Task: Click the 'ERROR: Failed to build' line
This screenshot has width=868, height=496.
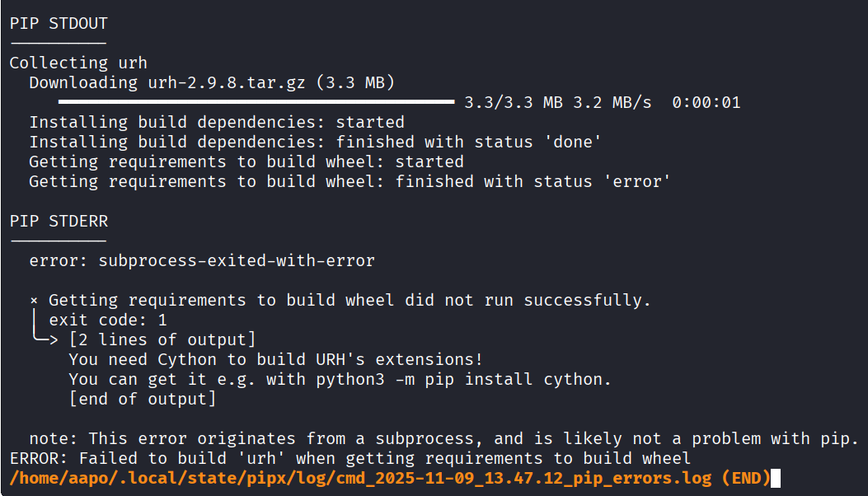Action: 350,458
